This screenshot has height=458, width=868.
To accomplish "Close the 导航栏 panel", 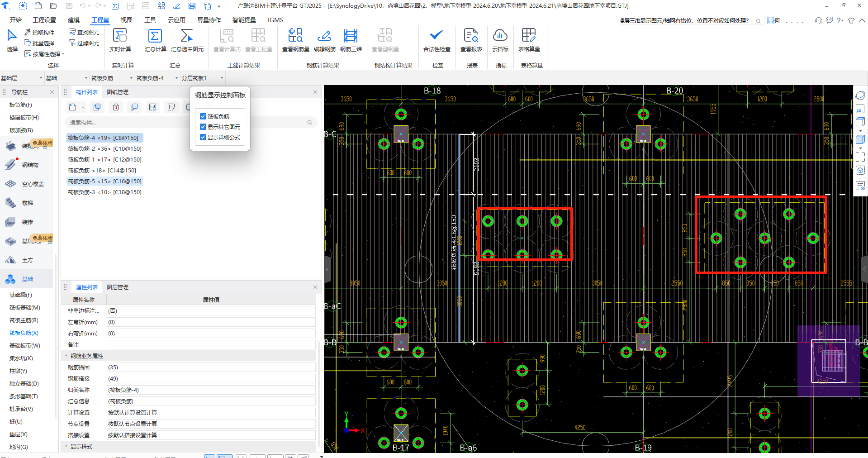I will [52, 92].
